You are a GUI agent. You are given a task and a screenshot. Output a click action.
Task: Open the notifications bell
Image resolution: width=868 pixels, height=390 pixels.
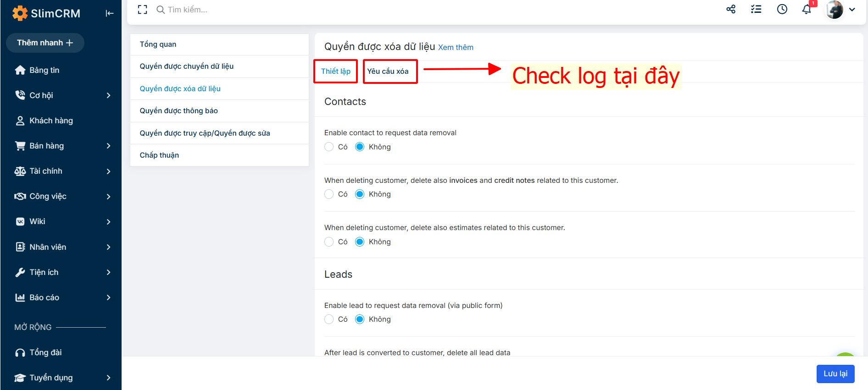(807, 9)
